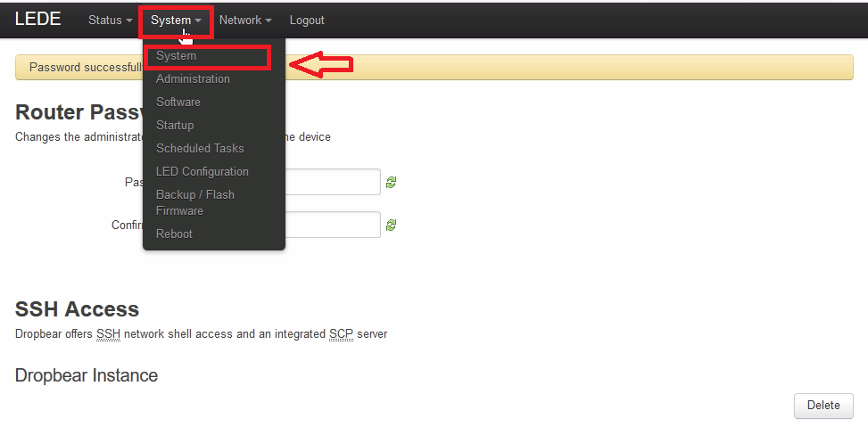The image size is (868, 427).
Task: Go to Software in the menu
Action: click(x=178, y=103)
